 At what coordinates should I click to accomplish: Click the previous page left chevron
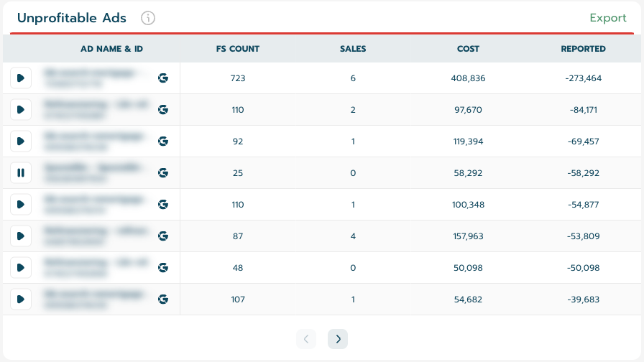305,339
